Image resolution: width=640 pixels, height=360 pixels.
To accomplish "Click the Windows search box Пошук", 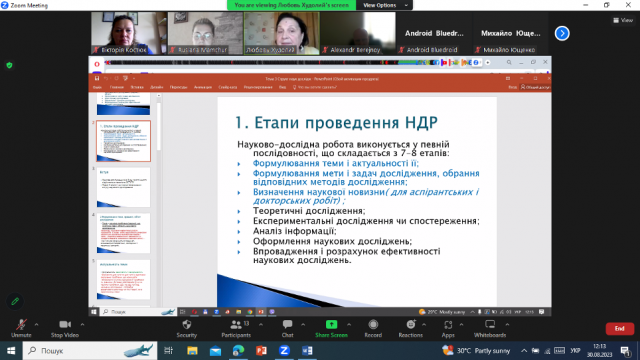I will 90,351.
